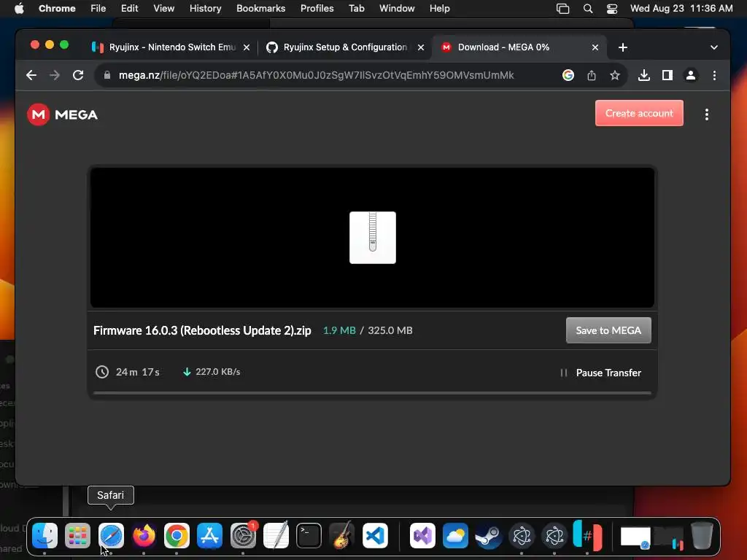This screenshot has height=560, width=747.
Task: Open Chrome downloads icon
Action: (644, 75)
